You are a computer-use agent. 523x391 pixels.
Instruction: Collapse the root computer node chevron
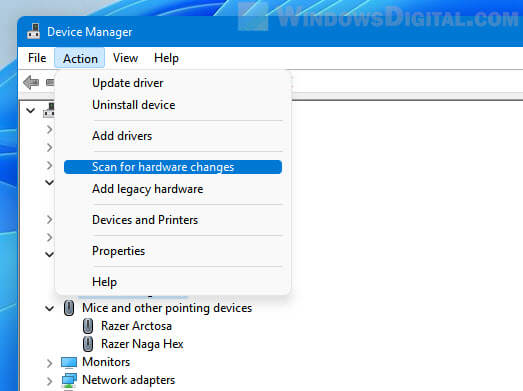tap(31, 110)
